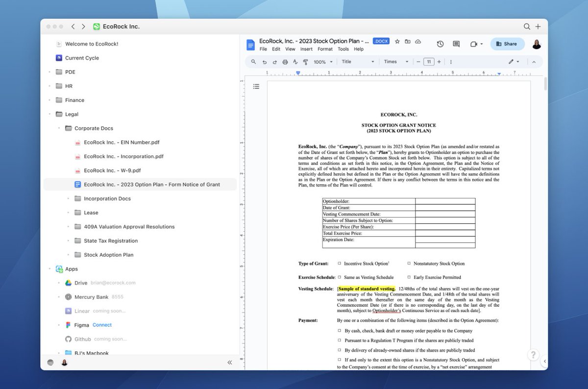Activate the paint format tool
588x389 pixels.
[305, 62]
